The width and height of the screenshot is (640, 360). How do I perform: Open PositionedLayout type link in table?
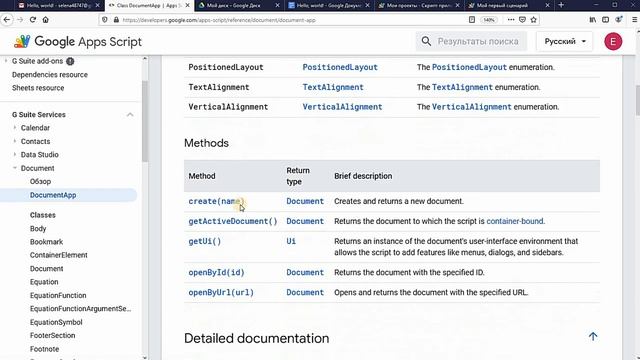(x=340, y=67)
